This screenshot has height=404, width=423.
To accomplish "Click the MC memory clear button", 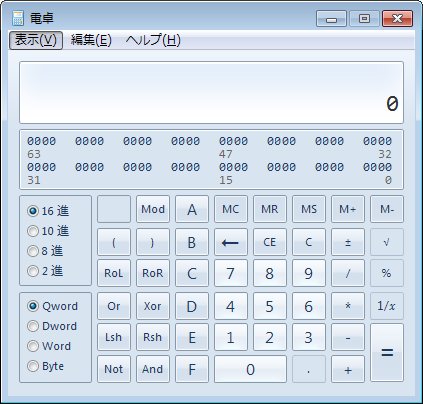I will click(231, 209).
